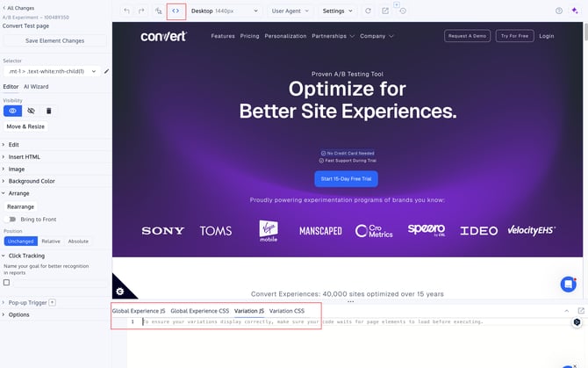This screenshot has height=368, width=588.
Task: Select the Editor tab
Action: coord(11,87)
